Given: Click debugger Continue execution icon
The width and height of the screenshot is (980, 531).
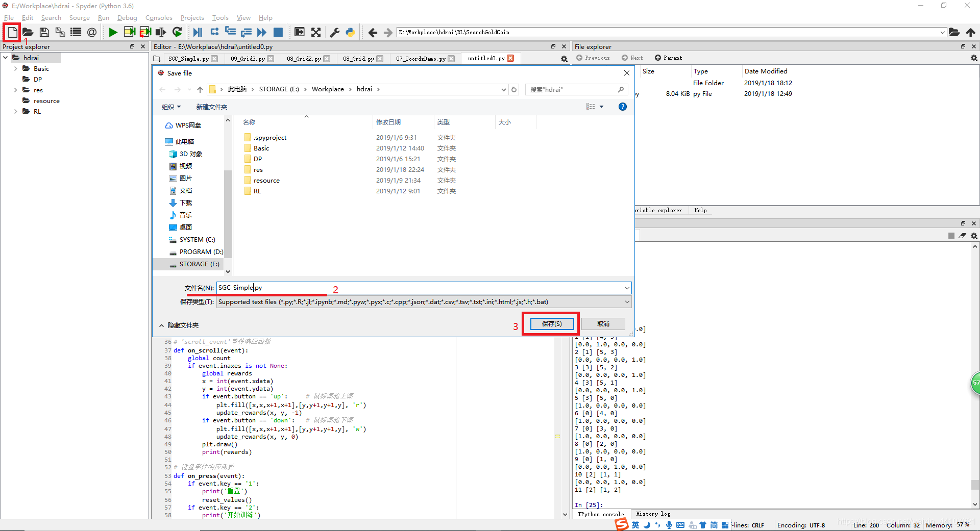Looking at the screenshot, I should pos(262,33).
